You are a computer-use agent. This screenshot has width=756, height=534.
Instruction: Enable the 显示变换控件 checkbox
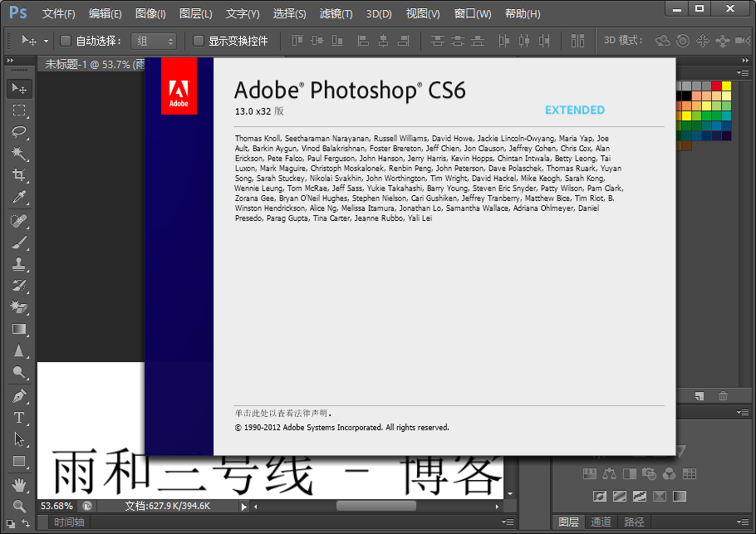click(199, 41)
